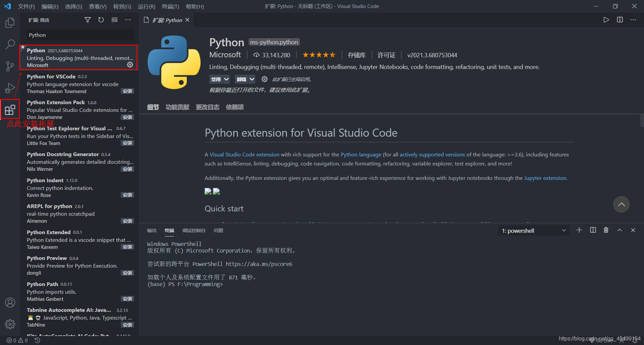Open 许可证 license link
Image resolution: width=644 pixels, height=345 pixels.
pyautogui.click(x=386, y=55)
